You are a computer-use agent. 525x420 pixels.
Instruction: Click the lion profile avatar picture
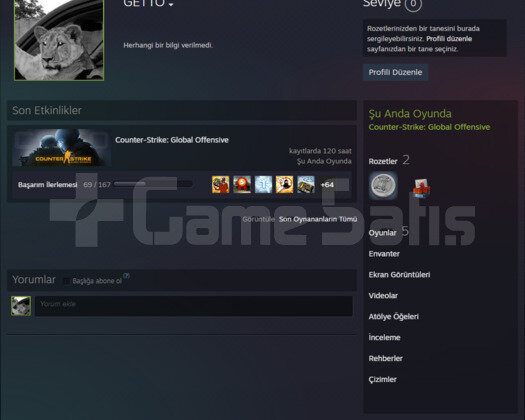(59, 40)
